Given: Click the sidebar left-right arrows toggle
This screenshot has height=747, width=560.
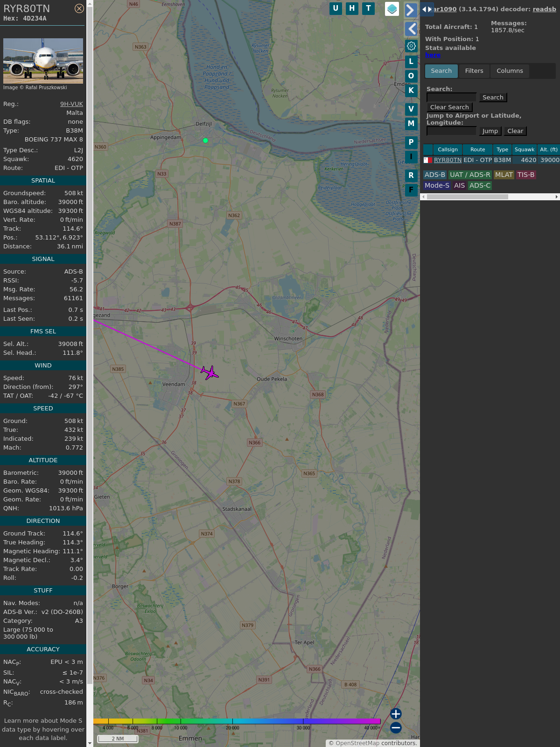Looking at the screenshot, I should 427,9.
